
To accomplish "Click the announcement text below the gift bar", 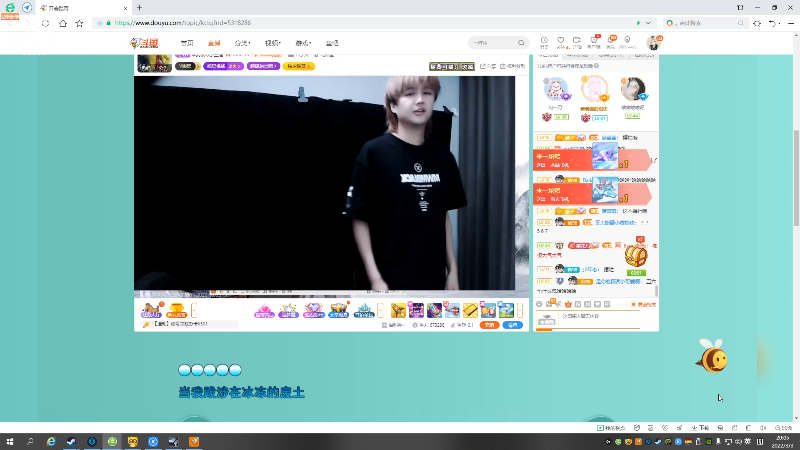I will (x=181, y=324).
